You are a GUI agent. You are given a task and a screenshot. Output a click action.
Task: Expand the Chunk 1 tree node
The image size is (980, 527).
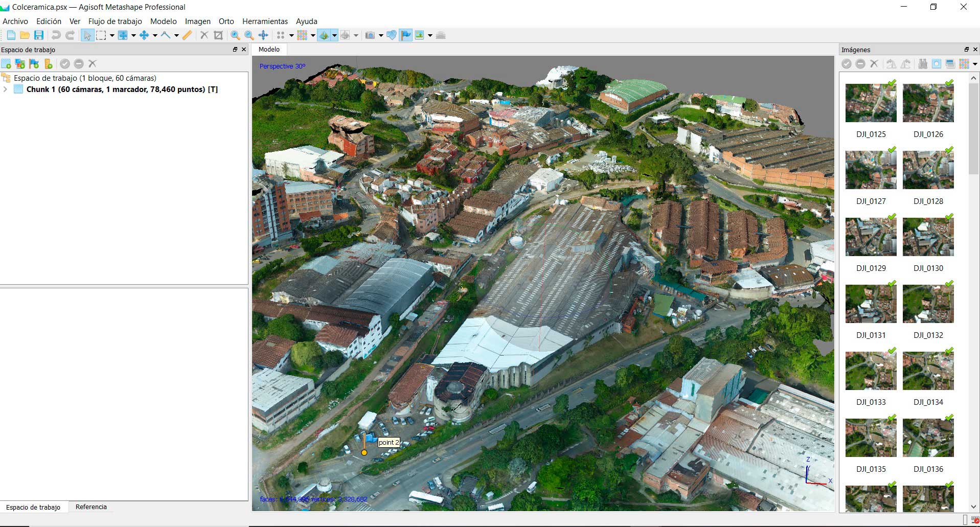(6, 89)
